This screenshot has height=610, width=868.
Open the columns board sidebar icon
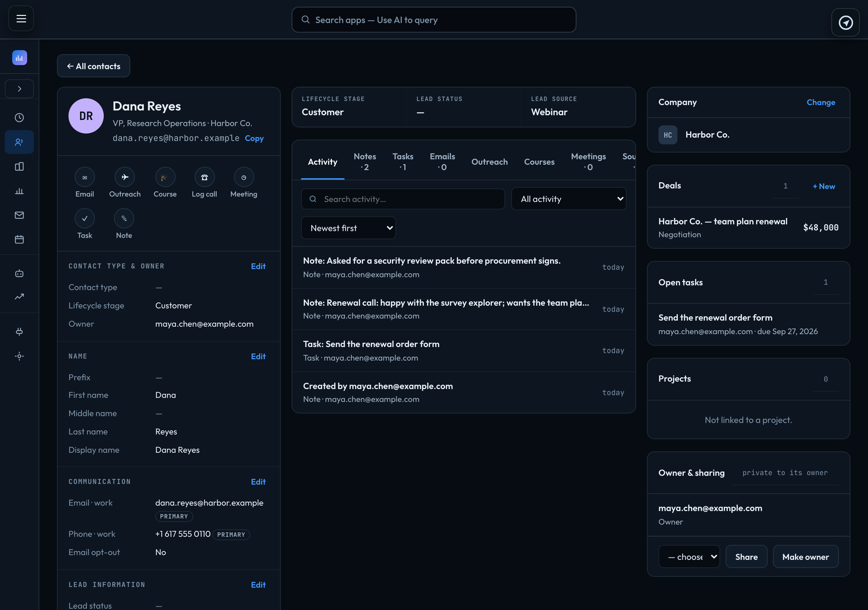(x=19, y=167)
